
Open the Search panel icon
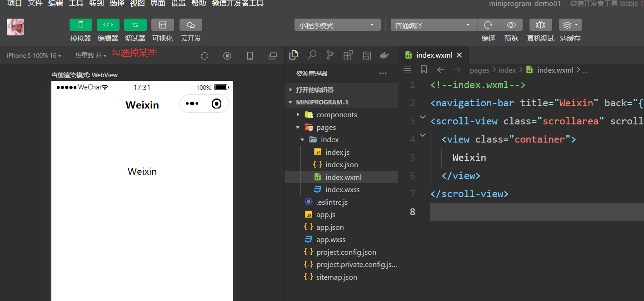[312, 55]
